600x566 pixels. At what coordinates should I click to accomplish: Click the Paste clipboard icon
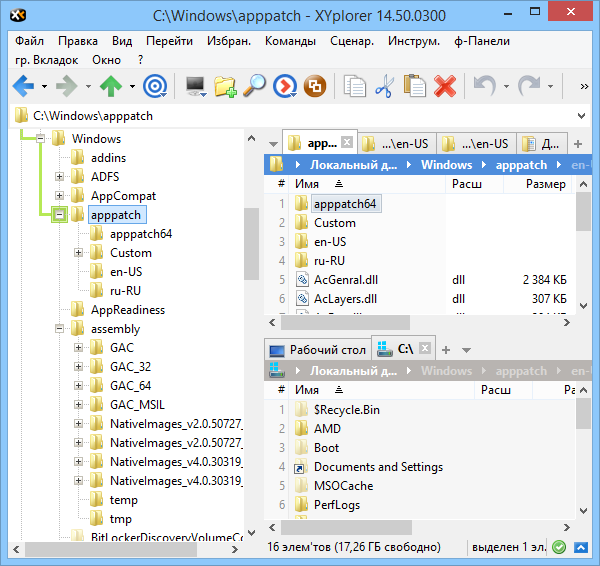coord(414,87)
